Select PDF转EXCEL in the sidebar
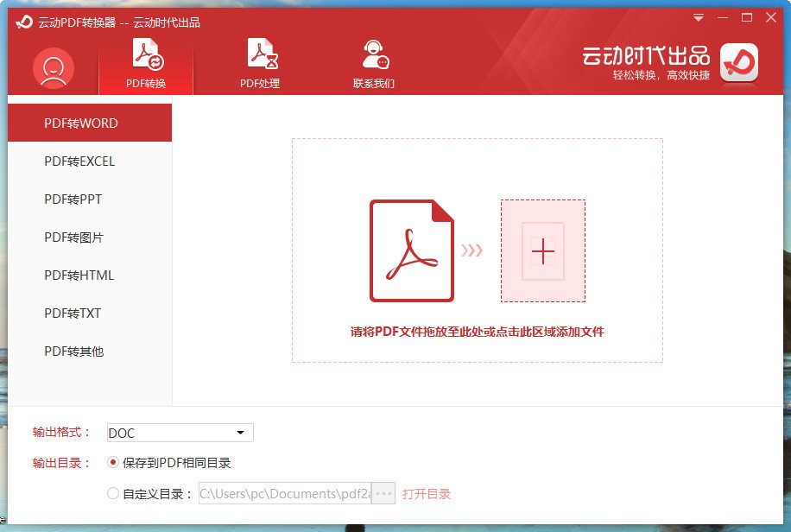The image size is (791, 532). 90,161
